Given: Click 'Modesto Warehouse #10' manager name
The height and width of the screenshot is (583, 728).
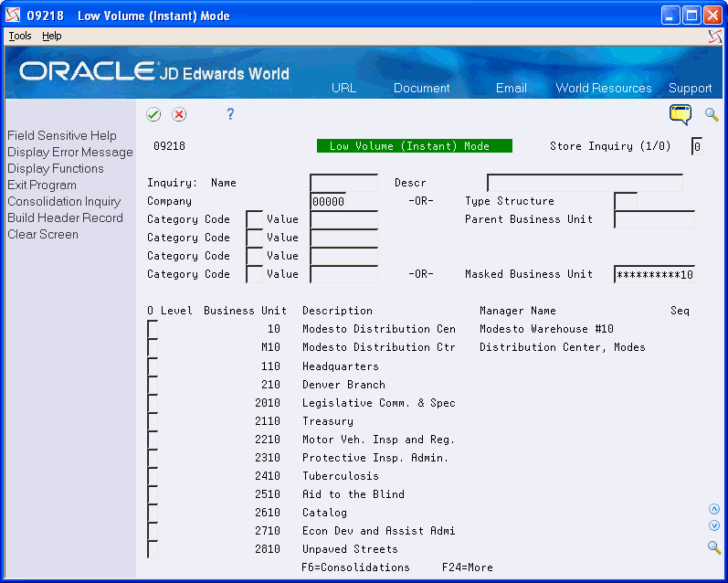Looking at the screenshot, I should pyautogui.click(x=546, y=329).
